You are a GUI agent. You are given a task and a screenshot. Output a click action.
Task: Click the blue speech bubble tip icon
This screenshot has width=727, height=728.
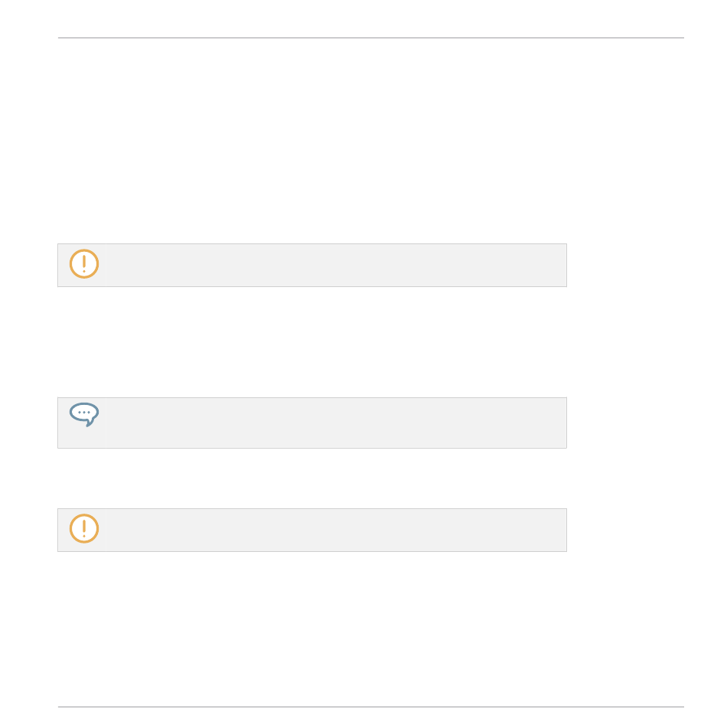coord(84,415)
